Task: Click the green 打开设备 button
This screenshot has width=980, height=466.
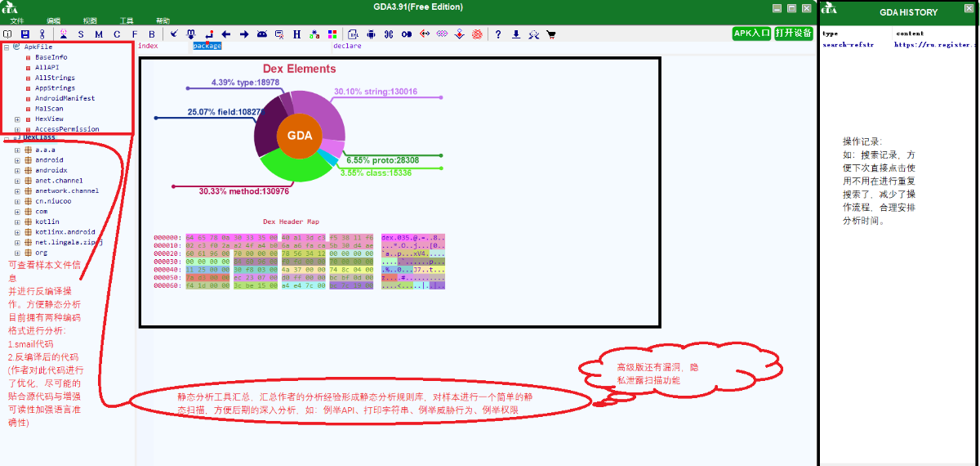Action: pyautogui.click(x=794, y=34)
